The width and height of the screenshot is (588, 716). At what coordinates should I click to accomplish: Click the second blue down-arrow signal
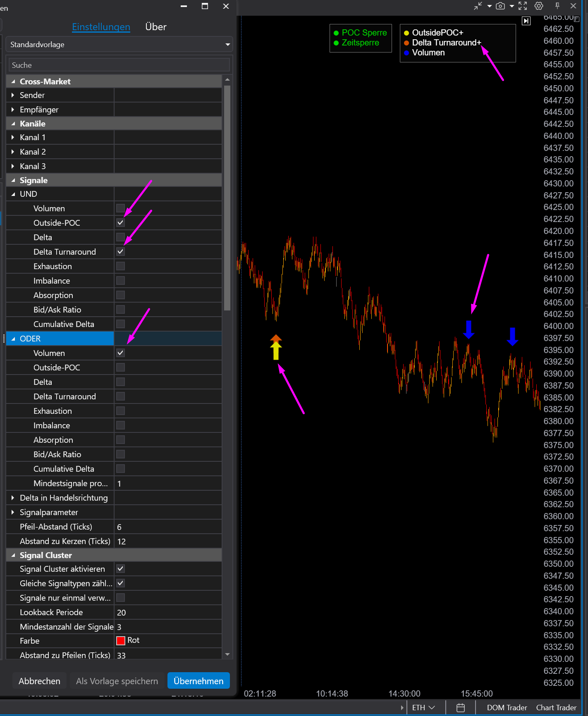click(512, 337)
